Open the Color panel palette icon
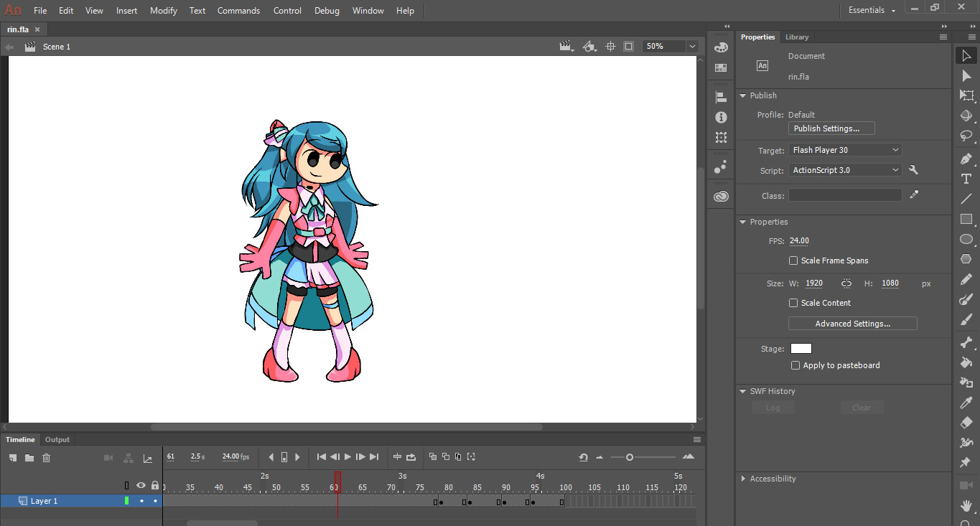 721,47
